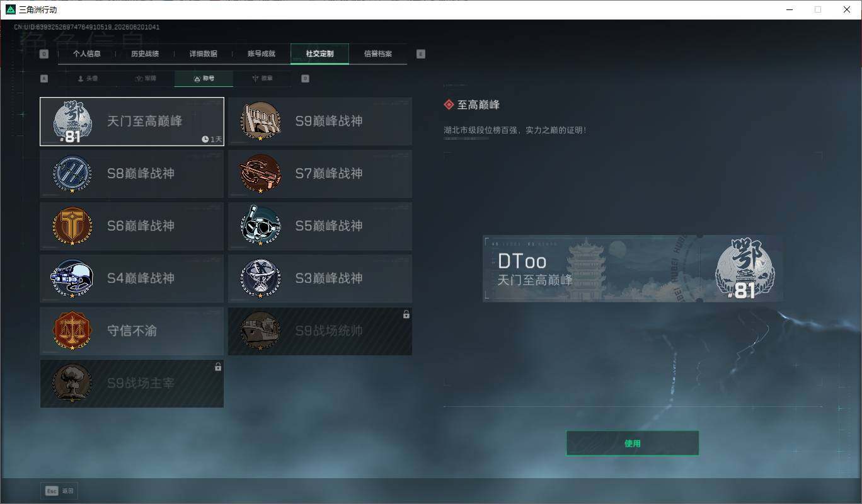The height and width of the screenshot is (504, 862).
Task: Choose the S3巅峰战神 title text
Action: coord(329,278)
